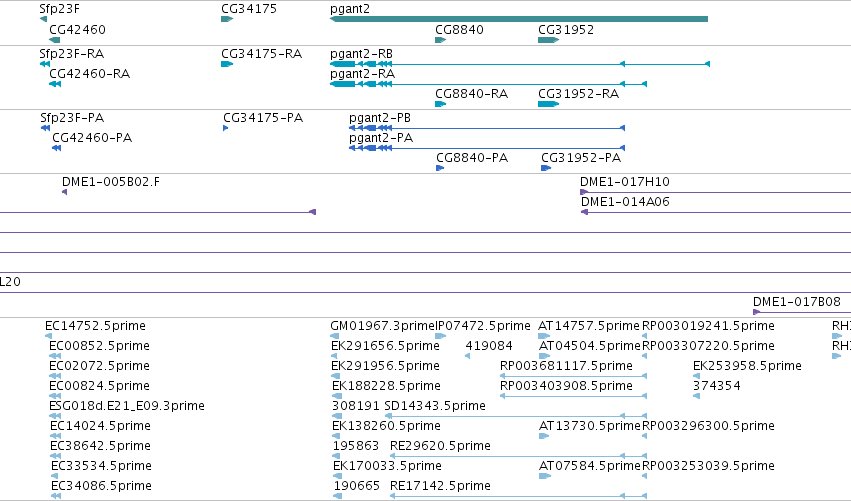Click EST RE29620.5prime
This screenshot has height=501, width=851.
coord(519,456)
